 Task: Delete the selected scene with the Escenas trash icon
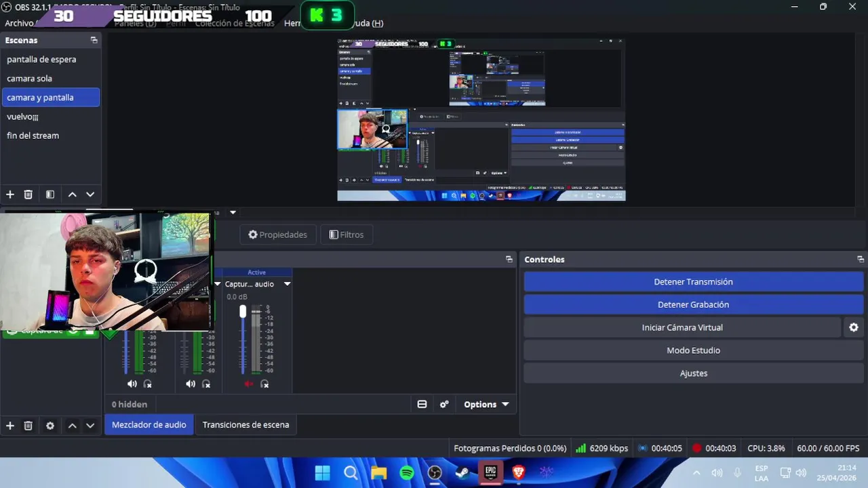pos(28,195)
